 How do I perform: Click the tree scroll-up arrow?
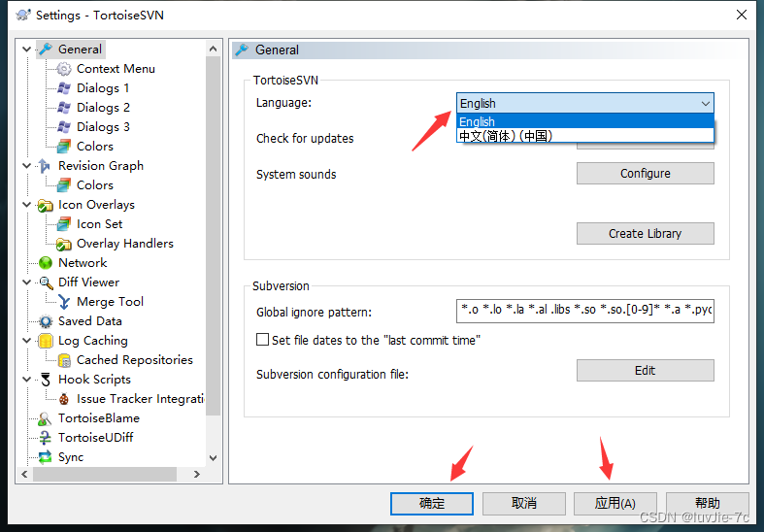213,49
